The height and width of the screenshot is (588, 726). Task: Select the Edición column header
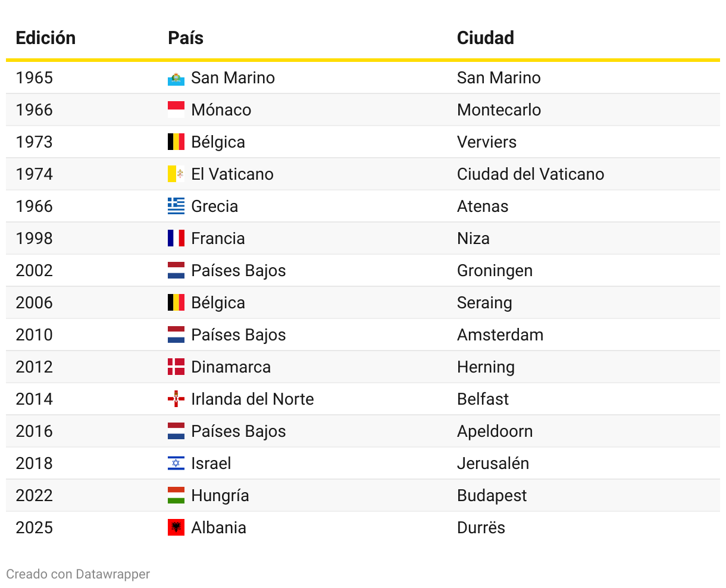click(x=46, y=37)
